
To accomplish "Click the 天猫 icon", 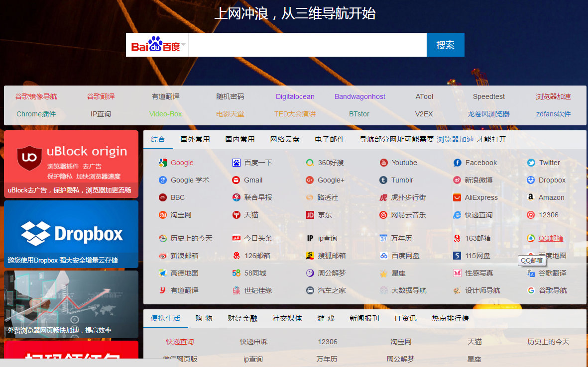I will point(236,215).
